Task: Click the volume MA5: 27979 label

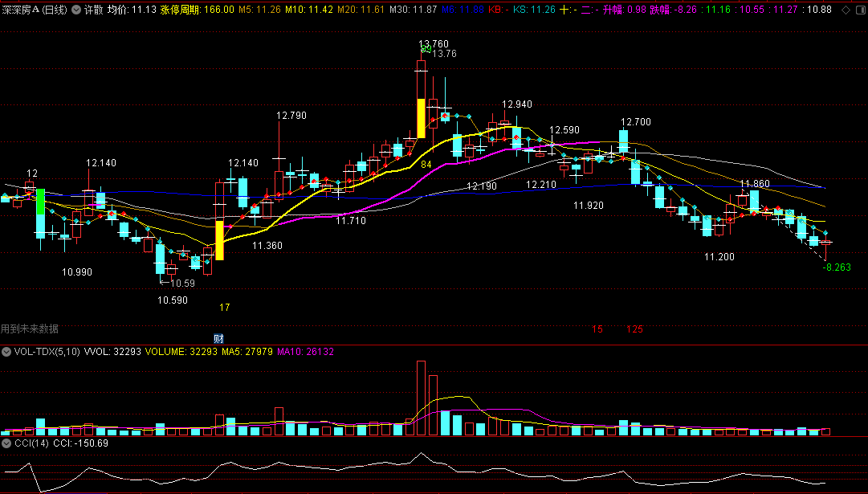Action: 247,352
